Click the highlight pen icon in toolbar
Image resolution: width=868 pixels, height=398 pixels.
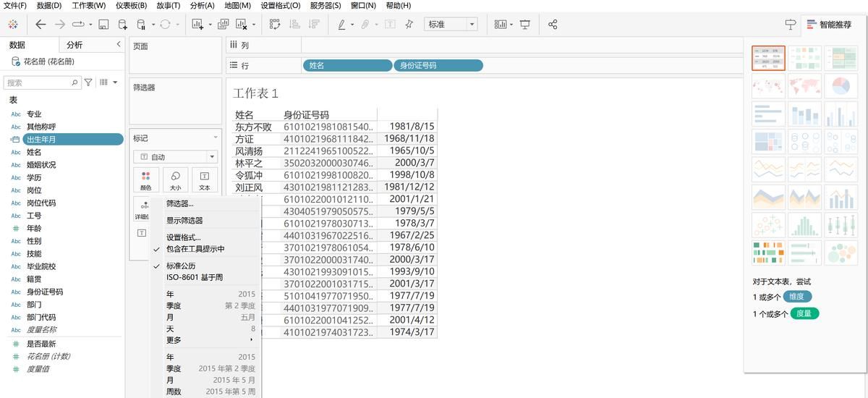[342, 25]
